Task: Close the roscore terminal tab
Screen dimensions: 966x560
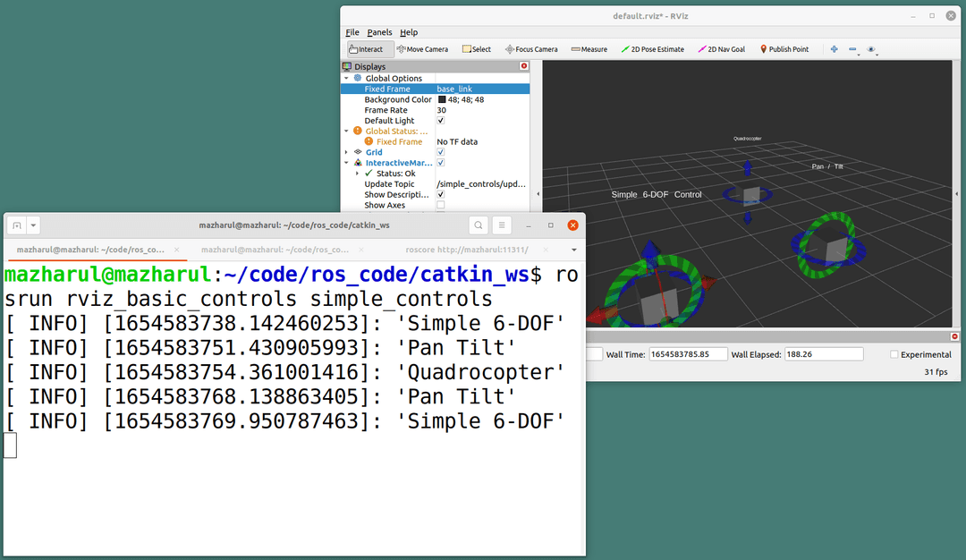Action: [546, 250]
